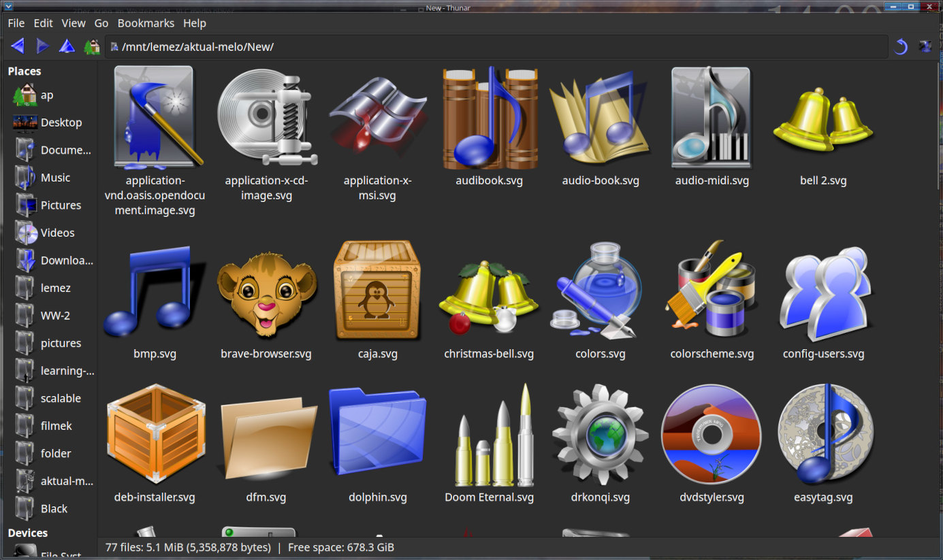
Task: Select the caja.svg wooden crate icon
Action: coord(377,290)
